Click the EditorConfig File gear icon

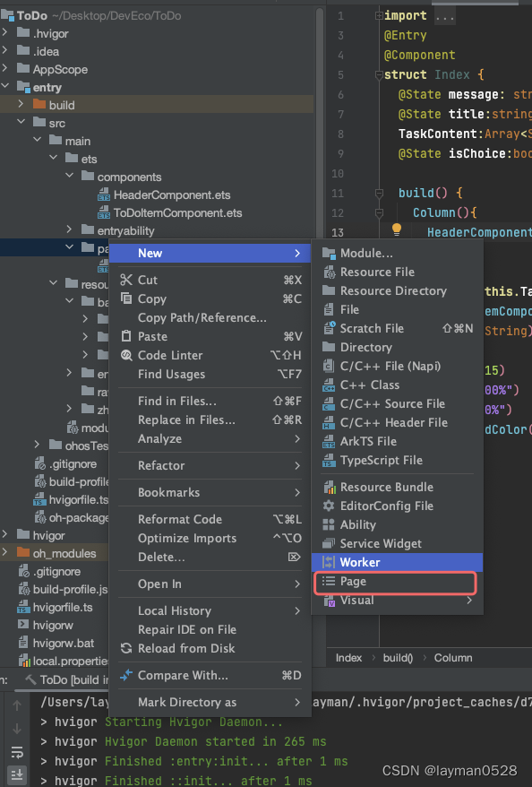[329, 506]
